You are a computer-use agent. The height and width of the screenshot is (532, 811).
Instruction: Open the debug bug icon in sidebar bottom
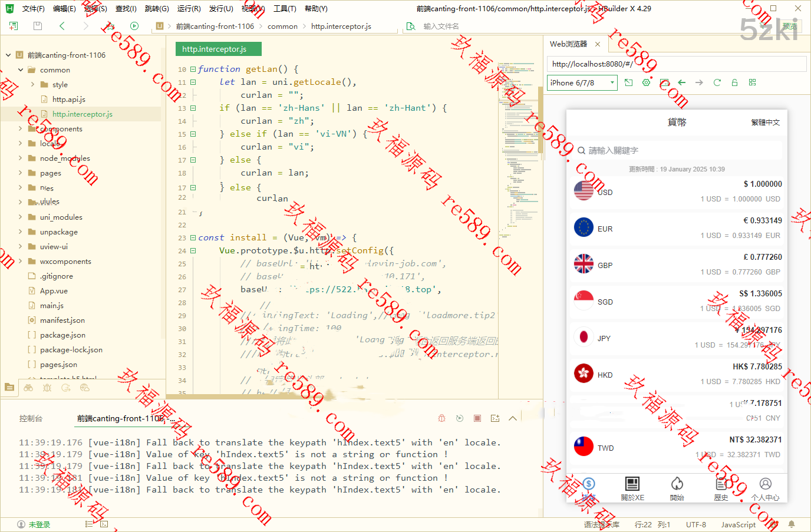47,388
